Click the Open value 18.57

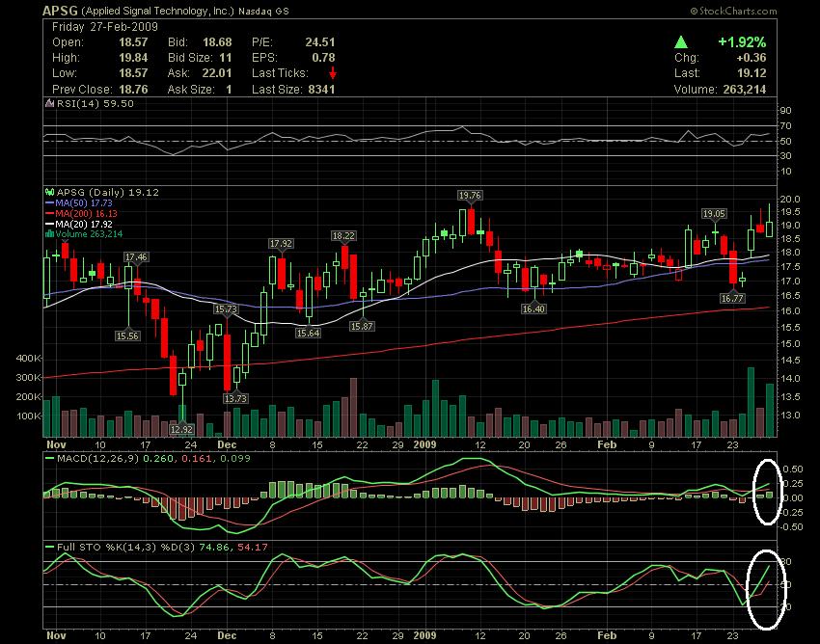[x=133, y=42]
